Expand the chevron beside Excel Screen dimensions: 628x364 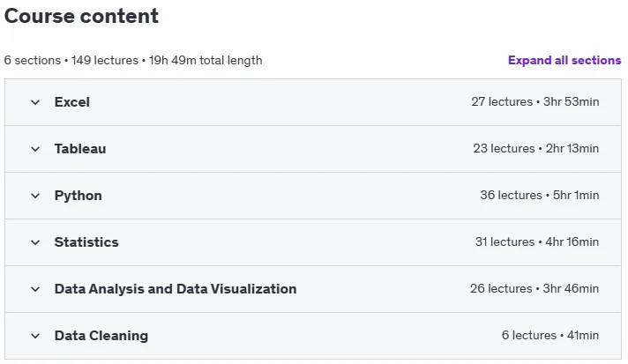coord(35,102)
